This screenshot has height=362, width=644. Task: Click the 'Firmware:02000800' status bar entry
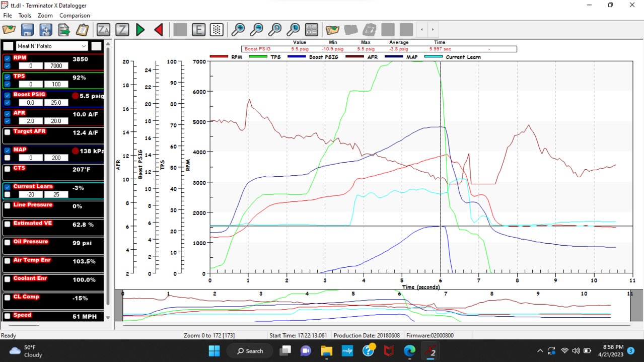pyautogui.click(x=430, y=335)
